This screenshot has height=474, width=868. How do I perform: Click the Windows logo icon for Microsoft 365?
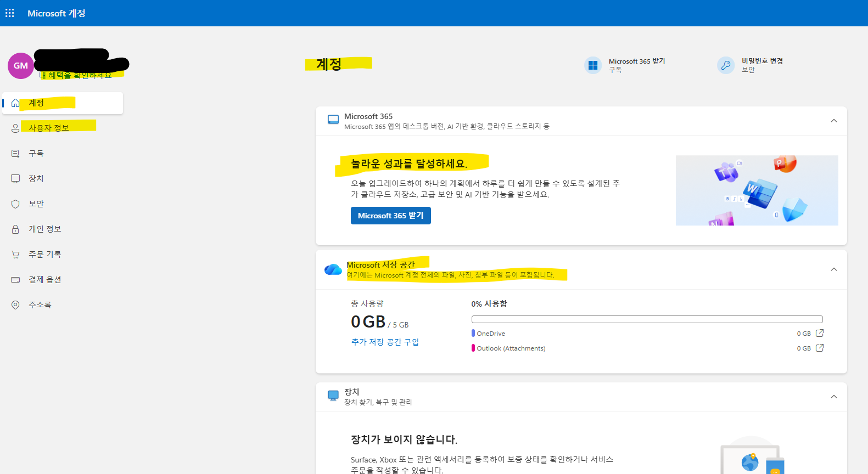click(593, 65)
